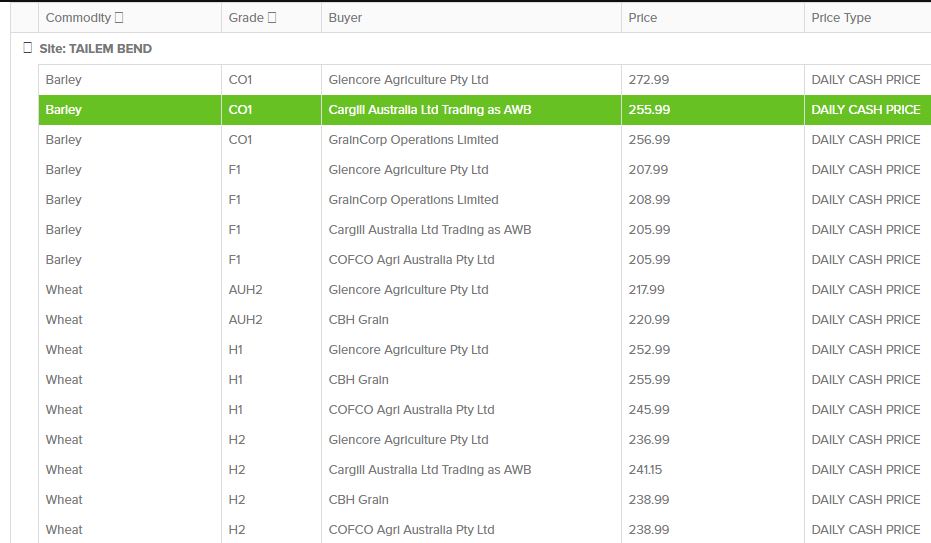The image size is (931, 543).
Task: Select Barley CO1 Glencore Agriculture row
Action: [408, 80]
